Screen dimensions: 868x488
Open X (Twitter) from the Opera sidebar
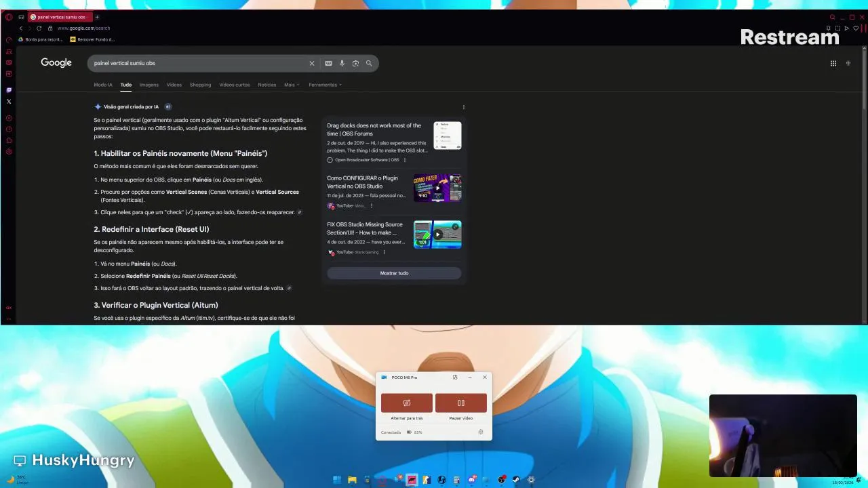[9, 102]
